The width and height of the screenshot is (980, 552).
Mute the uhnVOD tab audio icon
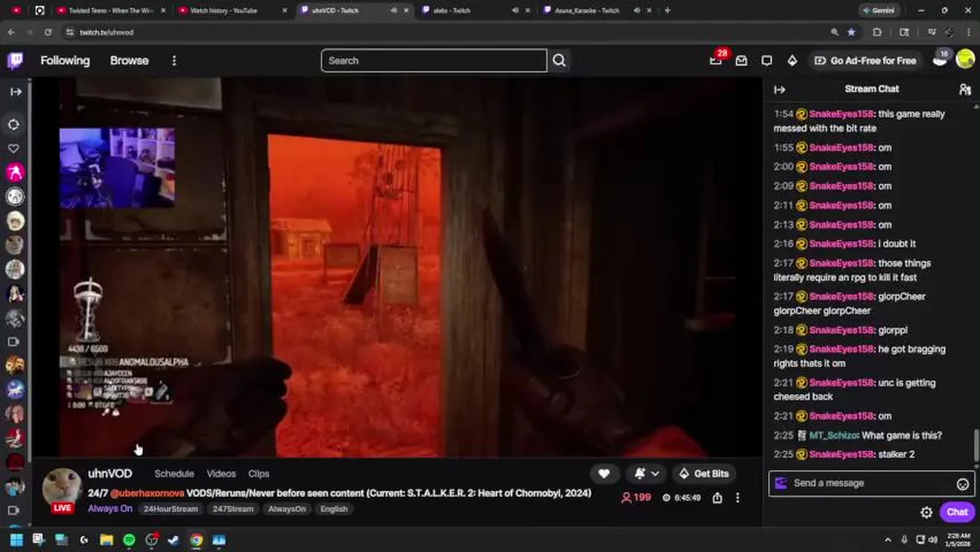point(394,11)
